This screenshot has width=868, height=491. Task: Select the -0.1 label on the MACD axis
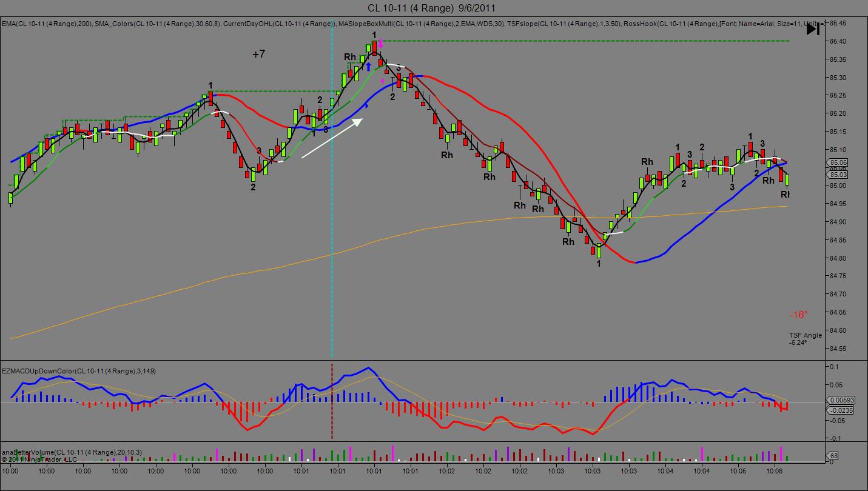[835, 438]
